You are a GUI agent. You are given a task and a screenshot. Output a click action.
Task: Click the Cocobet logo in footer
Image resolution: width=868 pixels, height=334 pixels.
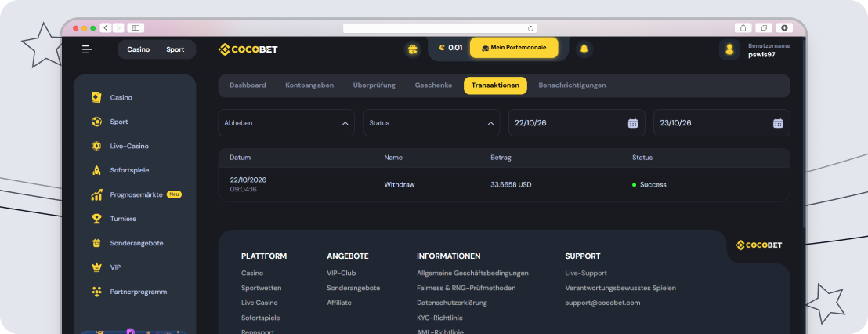tap(758, 245)
